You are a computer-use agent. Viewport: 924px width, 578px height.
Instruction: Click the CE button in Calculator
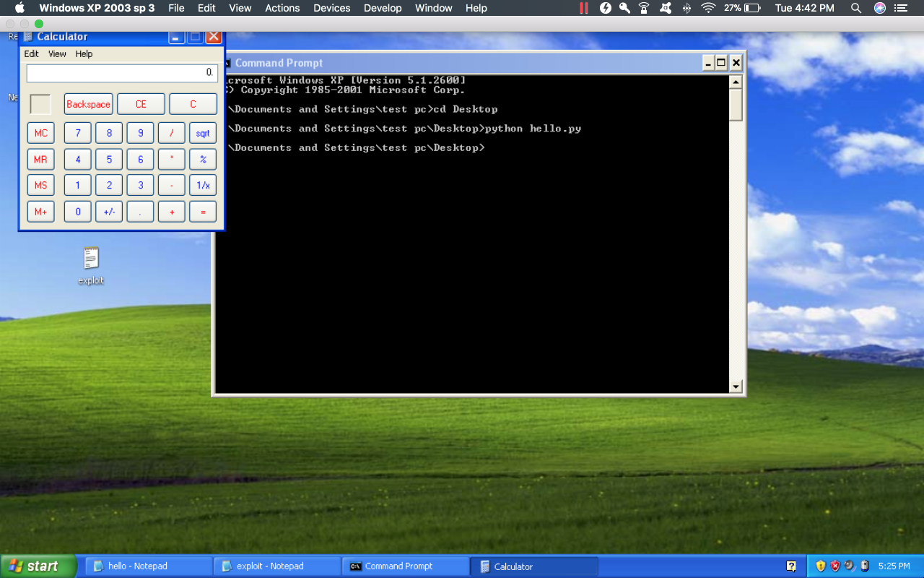[x=141, y=104]
